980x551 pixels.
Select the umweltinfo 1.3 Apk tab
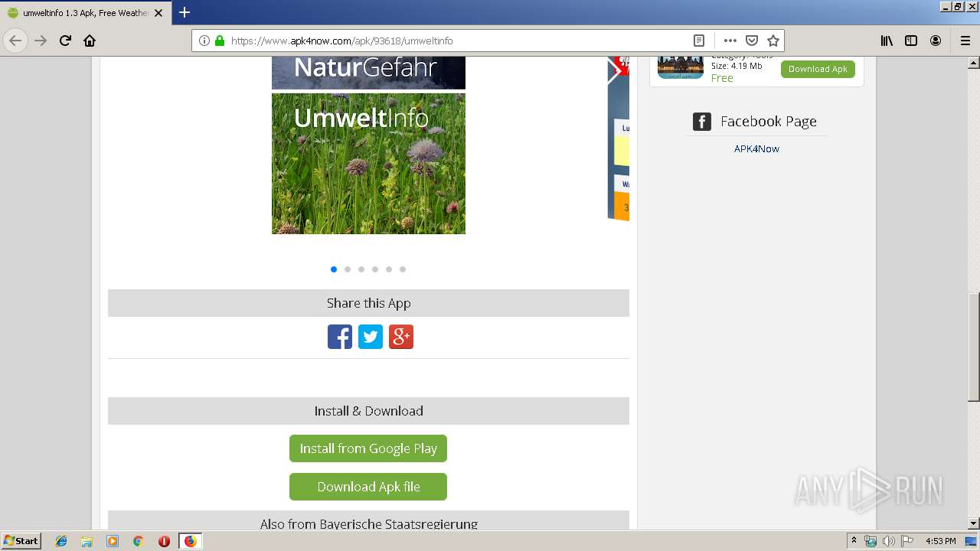tap(84, 13)
